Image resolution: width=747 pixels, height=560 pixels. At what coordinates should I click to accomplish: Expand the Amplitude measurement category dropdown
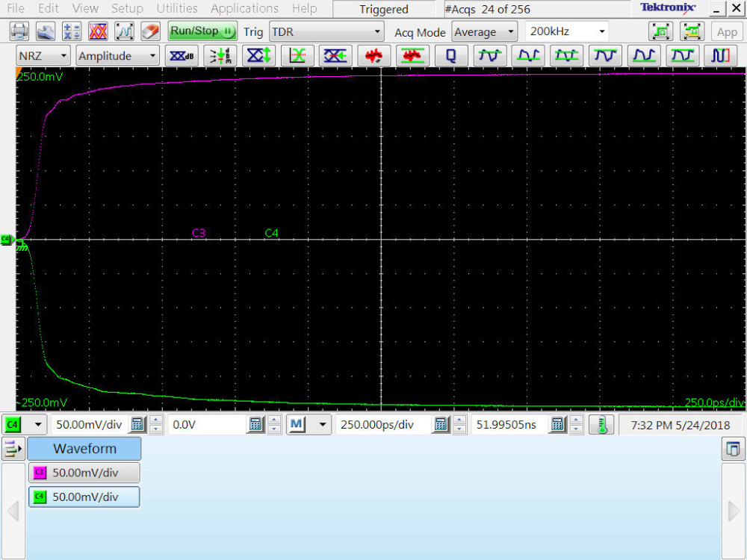[x=117, y=56]
